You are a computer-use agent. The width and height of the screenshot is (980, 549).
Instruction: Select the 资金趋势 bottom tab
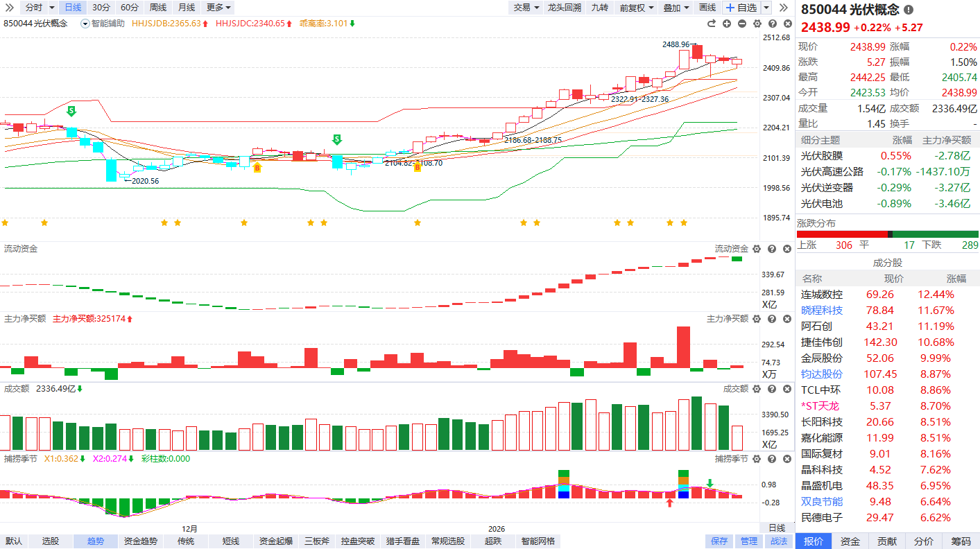[140, 541]
